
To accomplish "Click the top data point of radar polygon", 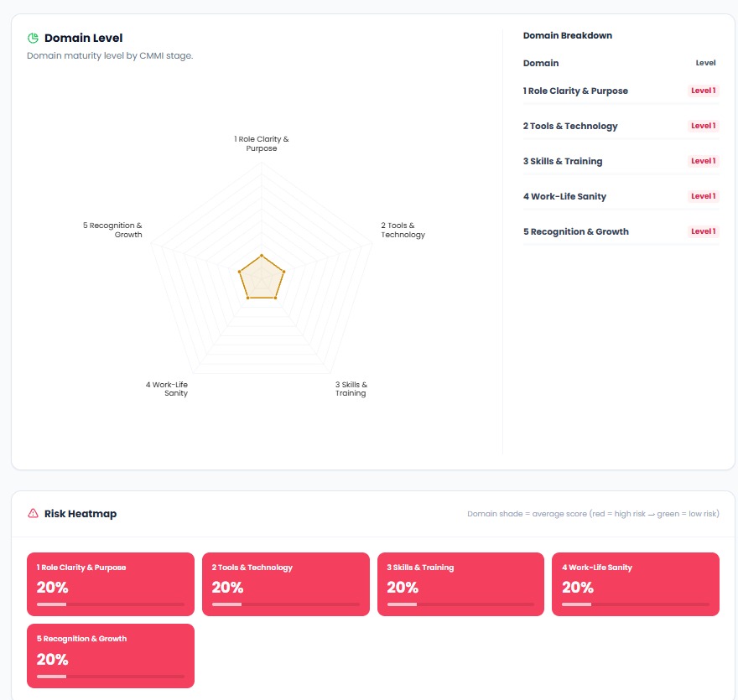I will point(262,256).
